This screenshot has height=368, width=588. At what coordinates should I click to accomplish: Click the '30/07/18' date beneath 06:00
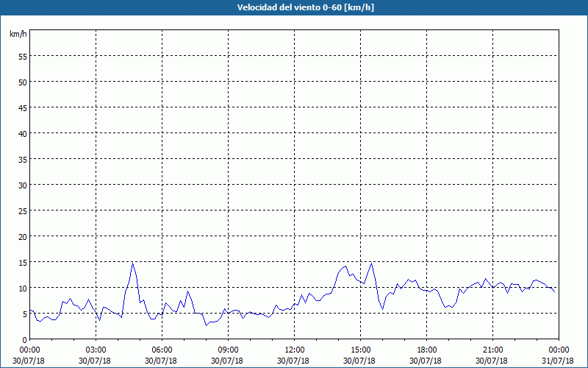(x=161, y=361)
